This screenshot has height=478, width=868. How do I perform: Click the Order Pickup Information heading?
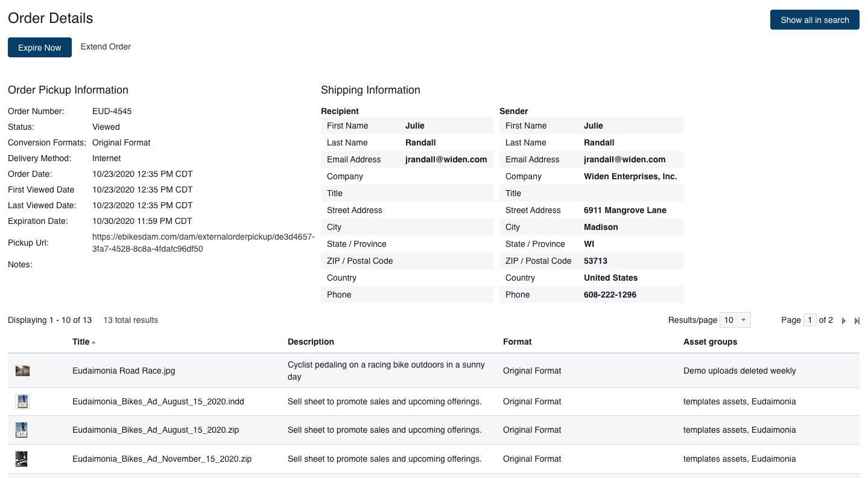[x=68, y=90]
